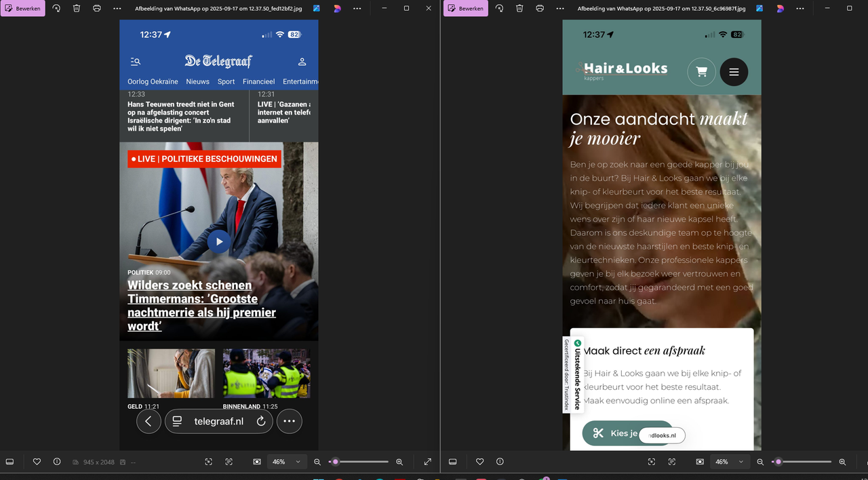Zoom in using plus magnifier in left window
The height and width of the screenshot is (480, 868).
coord(399,462)
